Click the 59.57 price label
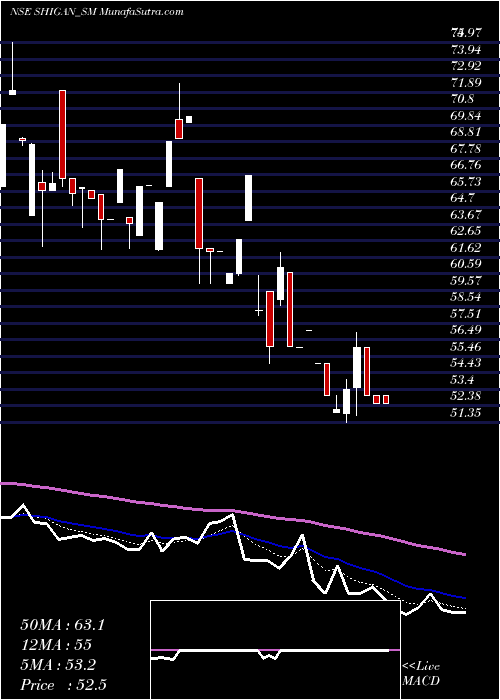Viewport: 500px width, 700px height. tap(466, 280)
